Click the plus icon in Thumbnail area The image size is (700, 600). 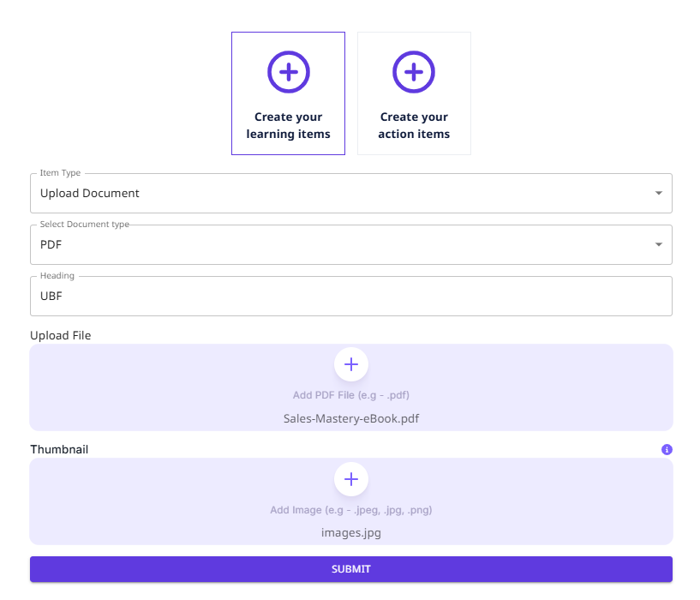tap(350, 479)
